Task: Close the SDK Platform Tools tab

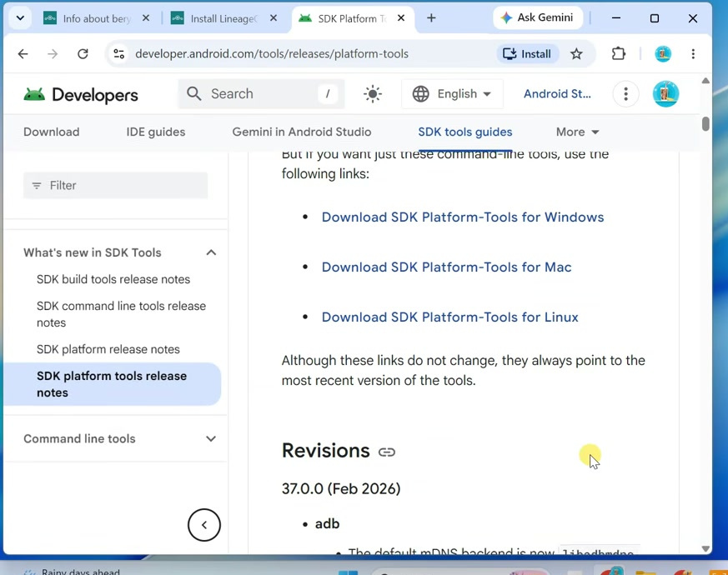Action: (x=401, y=18)
